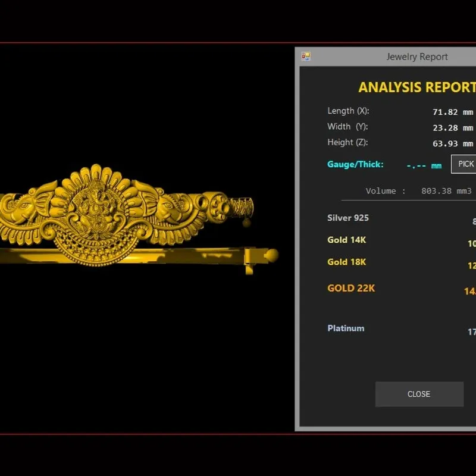Click the Width (Y): label
The image size is (476, 476).
click(347, 127)
